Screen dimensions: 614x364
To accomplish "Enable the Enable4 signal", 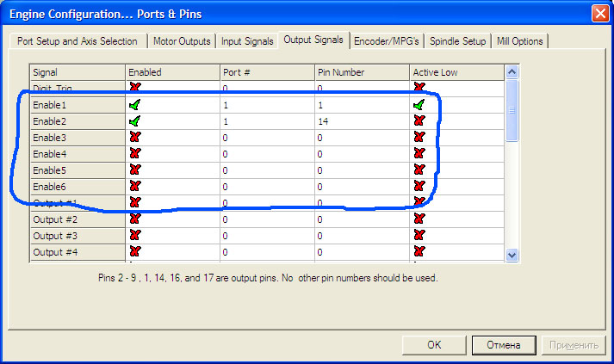I will pyautogui.click(x=135, y=154).
